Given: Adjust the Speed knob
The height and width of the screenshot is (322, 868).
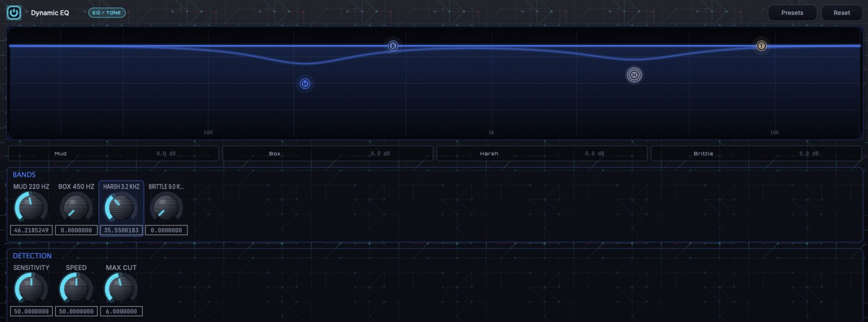Looking at the screenshot, I should [x=76, y=288].
